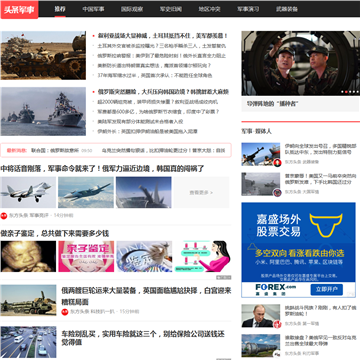Click the 查看更多 > tile

click(201, 192)
